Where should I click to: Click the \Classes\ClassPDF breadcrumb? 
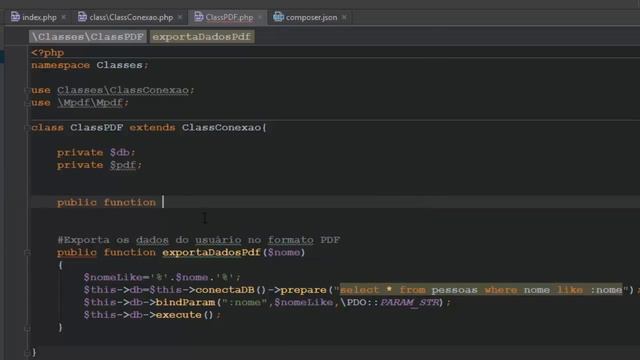pos(87,37)
